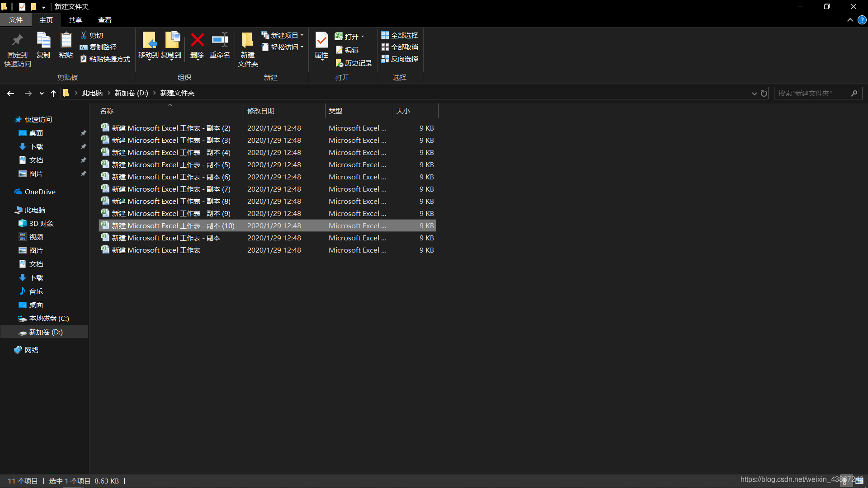This screenshot has height=488, width=868.
Task: Click Paste shortcut (粘贴快捷方式)
Action: (105, 59)
